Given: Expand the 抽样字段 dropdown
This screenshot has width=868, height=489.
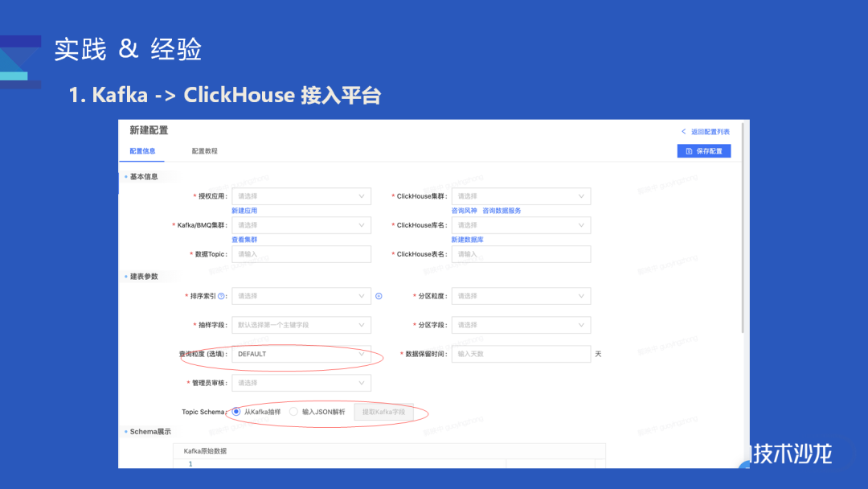Looking at the screenshot, I should point(301,325).
